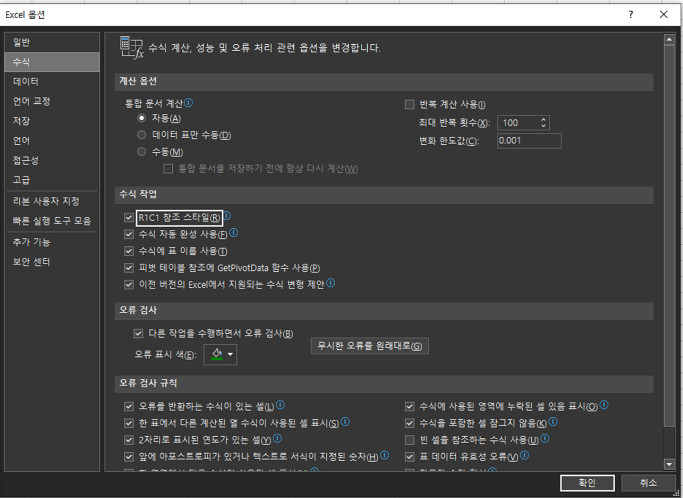Screen dimensions: 683x498
Task: Click scrollbar up arrow in options pane
Action: [x=669, y=40]
